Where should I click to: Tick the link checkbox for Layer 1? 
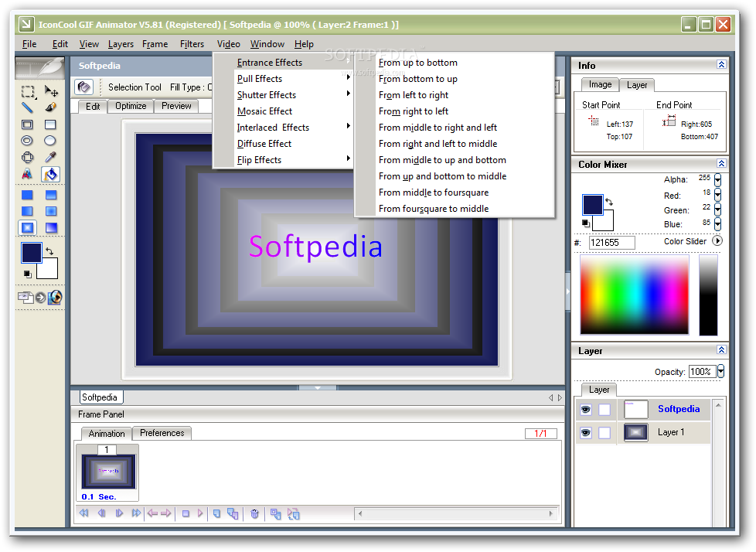point(604,432)
